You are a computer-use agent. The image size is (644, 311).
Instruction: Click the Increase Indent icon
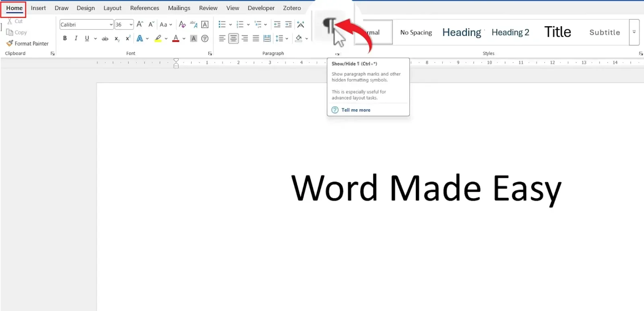point(289,25)
